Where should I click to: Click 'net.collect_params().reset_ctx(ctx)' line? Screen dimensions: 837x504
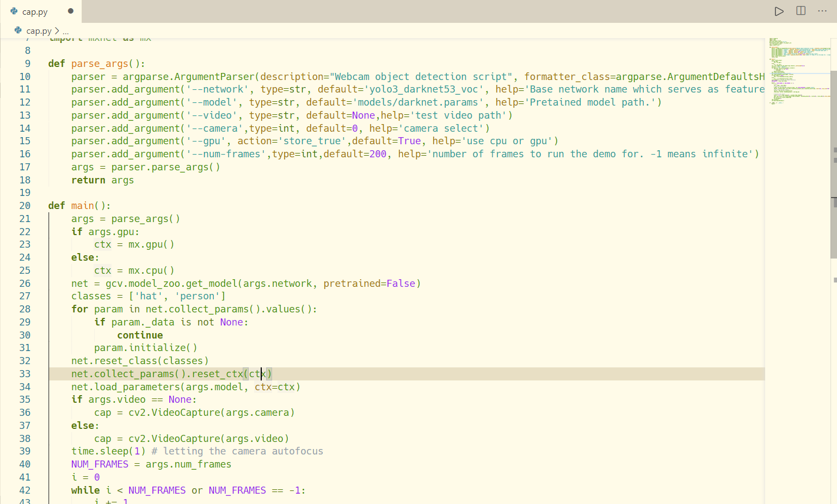[171, 374]
